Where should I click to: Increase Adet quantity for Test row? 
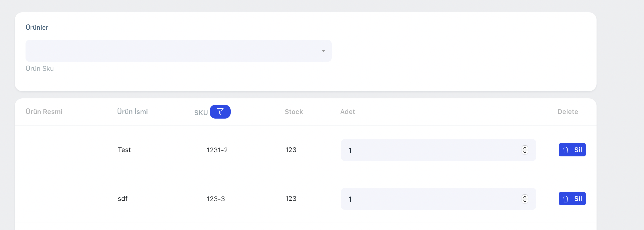pos(525,148)
